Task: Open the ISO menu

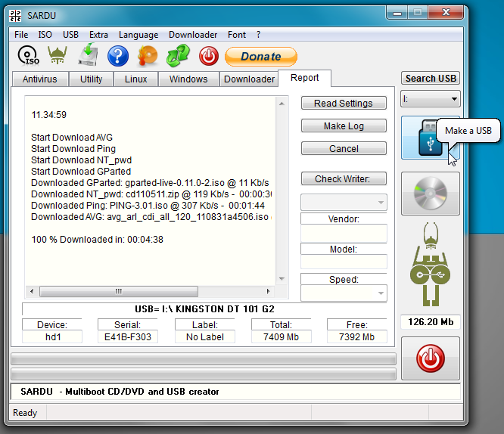Action: [45, 35]
